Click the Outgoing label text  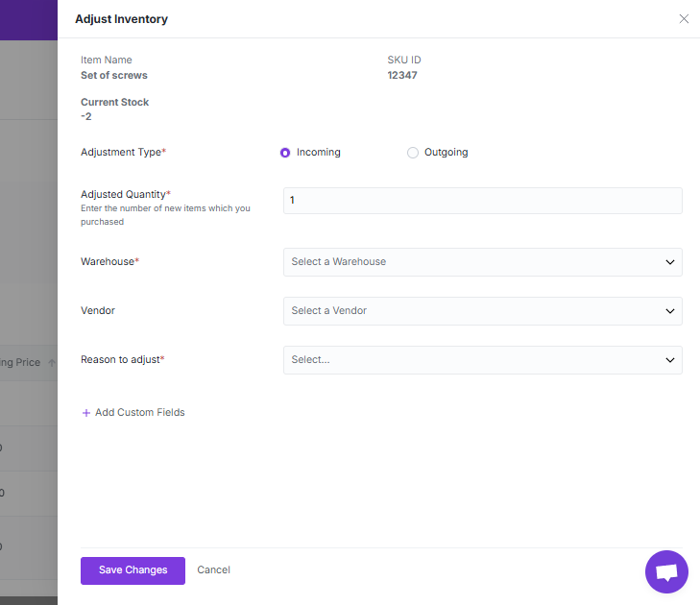tap(446, 153)
